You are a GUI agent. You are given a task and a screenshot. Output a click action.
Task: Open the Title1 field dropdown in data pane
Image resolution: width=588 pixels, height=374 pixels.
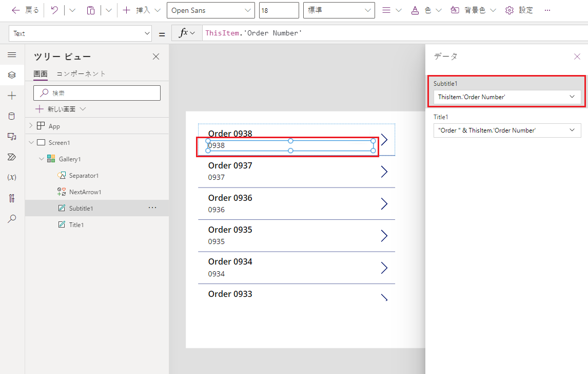click(x=507, y=130)
